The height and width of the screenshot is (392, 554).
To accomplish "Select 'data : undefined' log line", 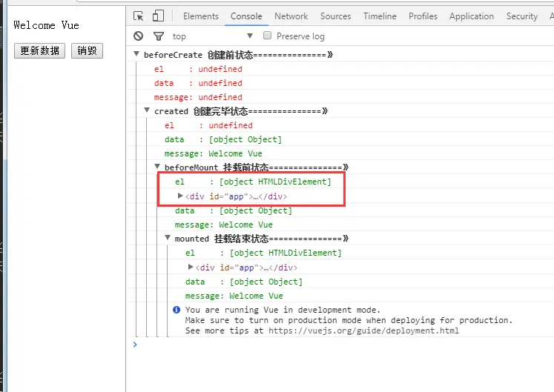I will tap(198, 83).
